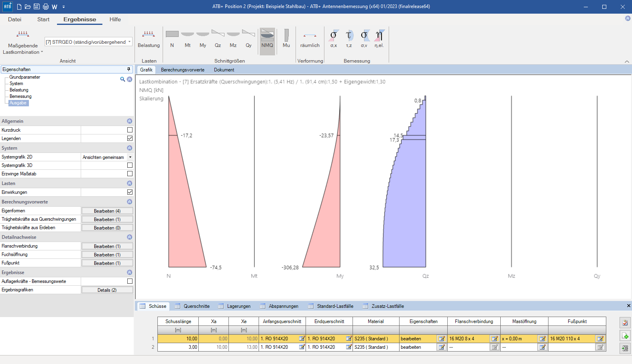
Task: Display the Qy shear force diagram
Action: pyautogui.click(x=249, y=39)
